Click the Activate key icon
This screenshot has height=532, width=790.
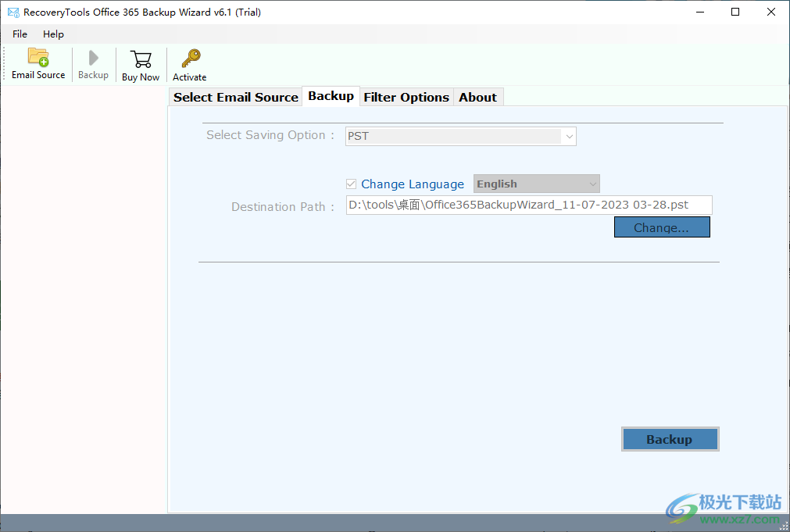tap(189, 64)
